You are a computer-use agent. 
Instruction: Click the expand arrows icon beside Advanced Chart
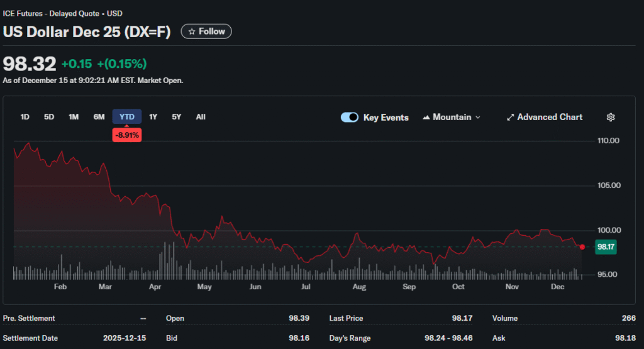(511, 118)
